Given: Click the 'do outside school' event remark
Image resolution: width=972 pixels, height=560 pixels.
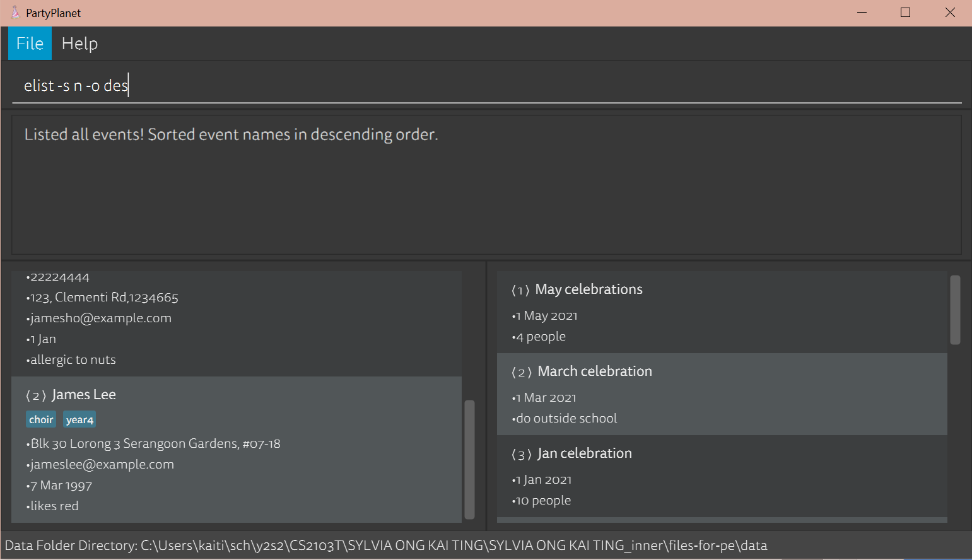Looking at the screenshot, I should 566,419.
